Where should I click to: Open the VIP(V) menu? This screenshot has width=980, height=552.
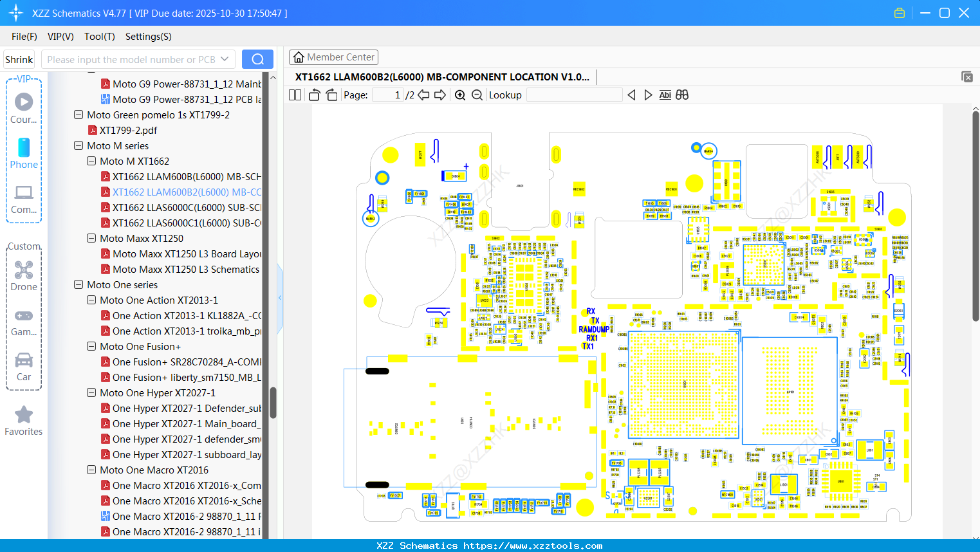click(x=60, y=37)
